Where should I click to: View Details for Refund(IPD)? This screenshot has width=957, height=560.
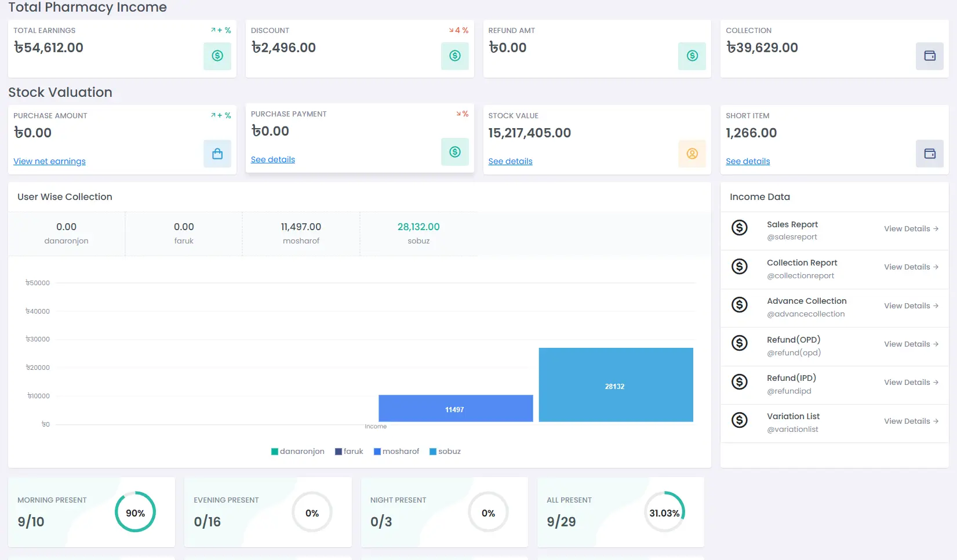[911, 383]
